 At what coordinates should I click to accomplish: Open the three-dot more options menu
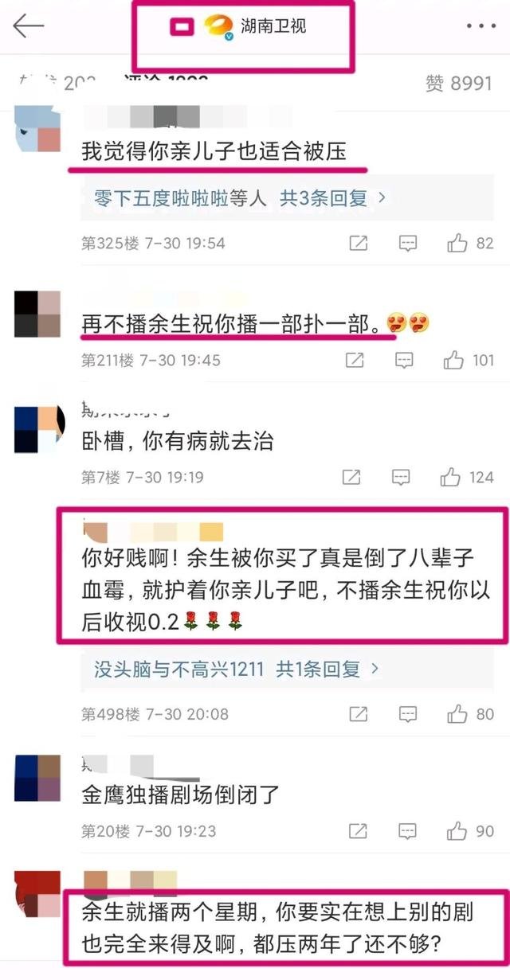coord(481,26)
